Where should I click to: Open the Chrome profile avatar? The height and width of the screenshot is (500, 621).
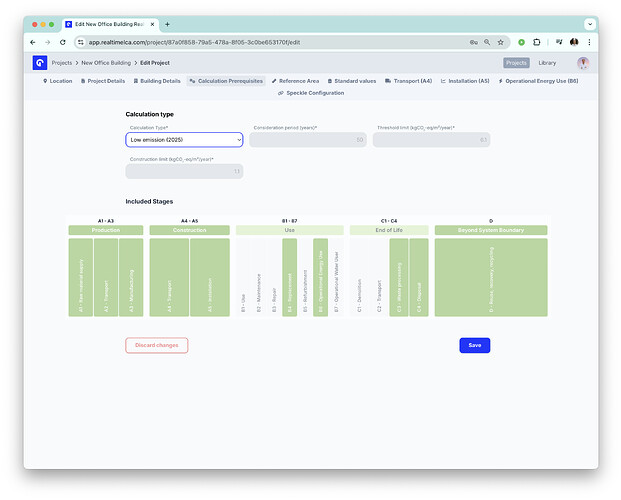point(574,42)
